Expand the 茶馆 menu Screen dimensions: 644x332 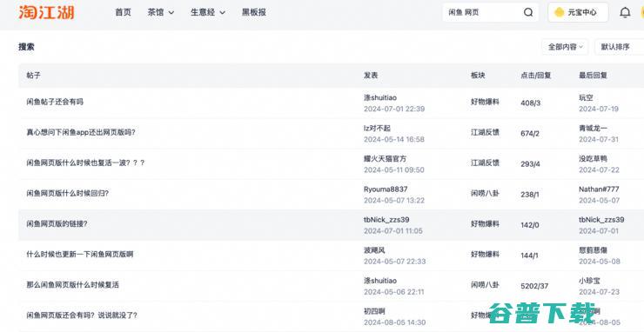pos(161,12)
